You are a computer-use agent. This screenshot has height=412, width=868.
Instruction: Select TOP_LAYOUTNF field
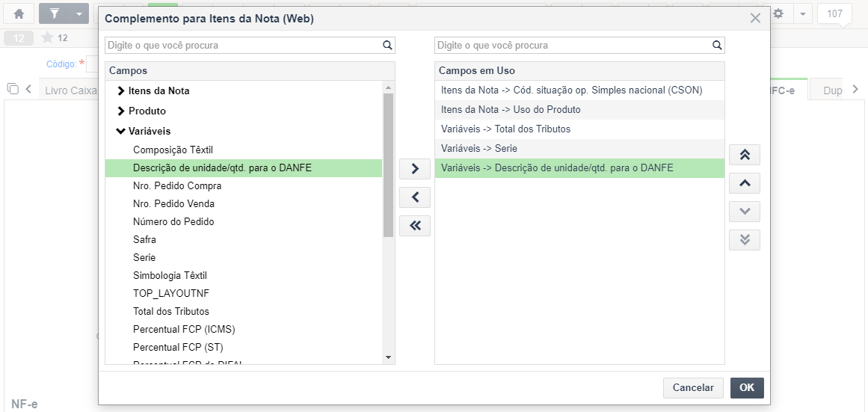(x=171, y=294)
